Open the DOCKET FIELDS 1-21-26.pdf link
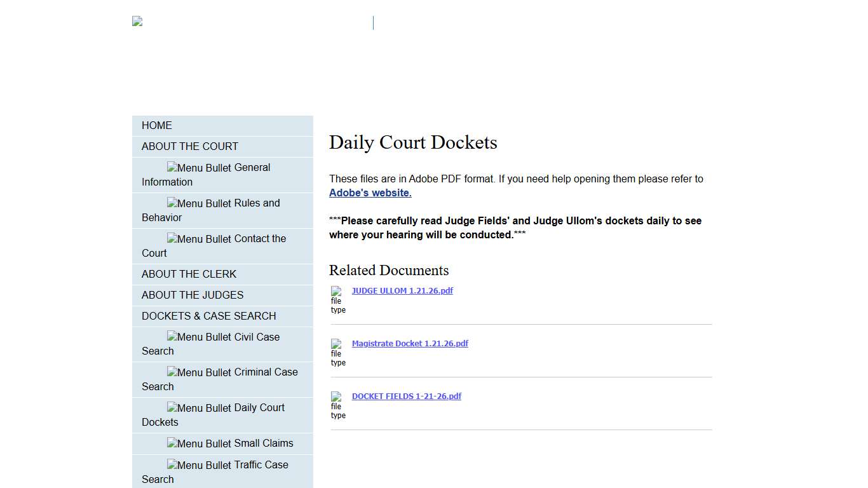Image resolution: width=868 pixels, height=488 pixels. 407,396
